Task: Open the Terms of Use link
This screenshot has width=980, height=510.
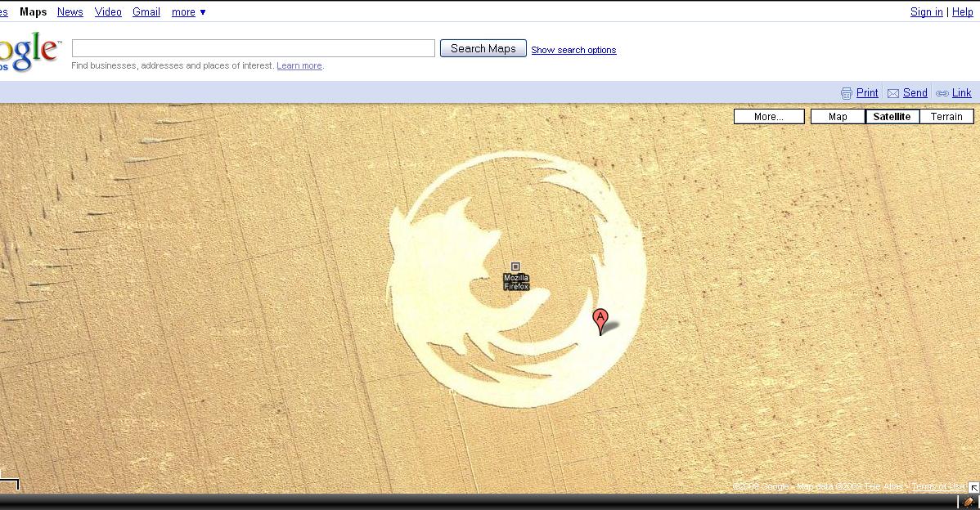Action: pyautogui.click(x=938, y=486)
